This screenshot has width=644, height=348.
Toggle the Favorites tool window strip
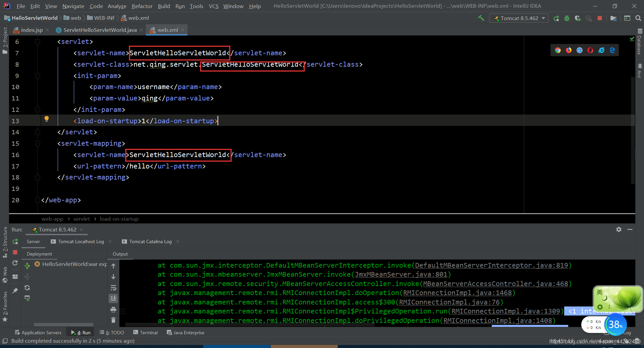pyautogui.click(x=5, y=306)
